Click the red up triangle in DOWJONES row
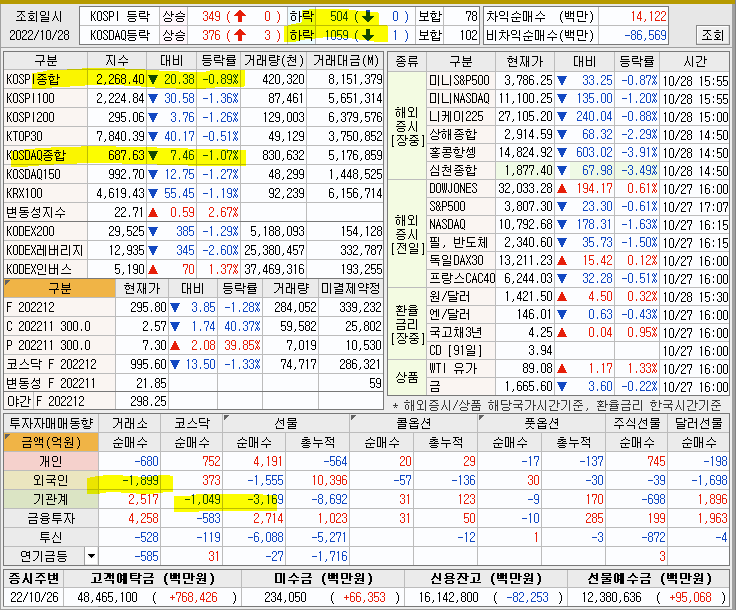 pyautogui.click(x=561, y=189)
